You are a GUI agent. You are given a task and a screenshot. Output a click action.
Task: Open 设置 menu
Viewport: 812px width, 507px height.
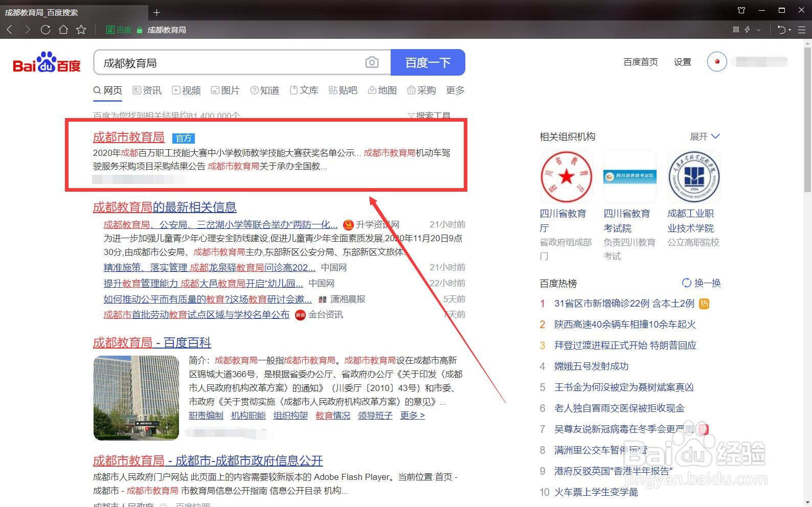coord(682,62)
